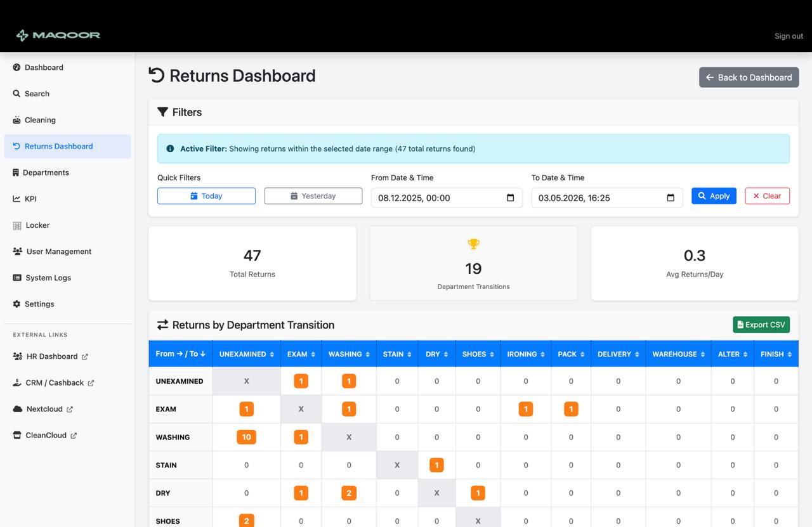Open the HR Dashboard external link
The height and width of the screenshot is (527, 812).
(68, 356)
